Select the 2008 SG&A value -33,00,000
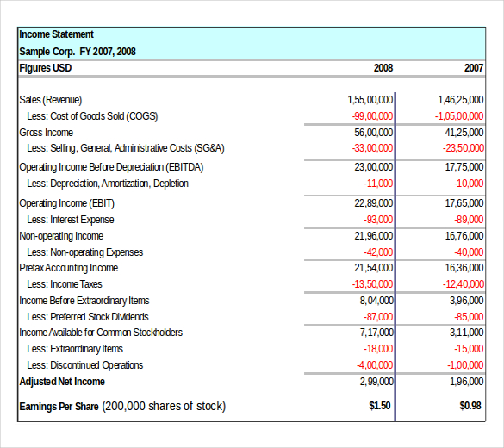 click(x=372, y=148)
